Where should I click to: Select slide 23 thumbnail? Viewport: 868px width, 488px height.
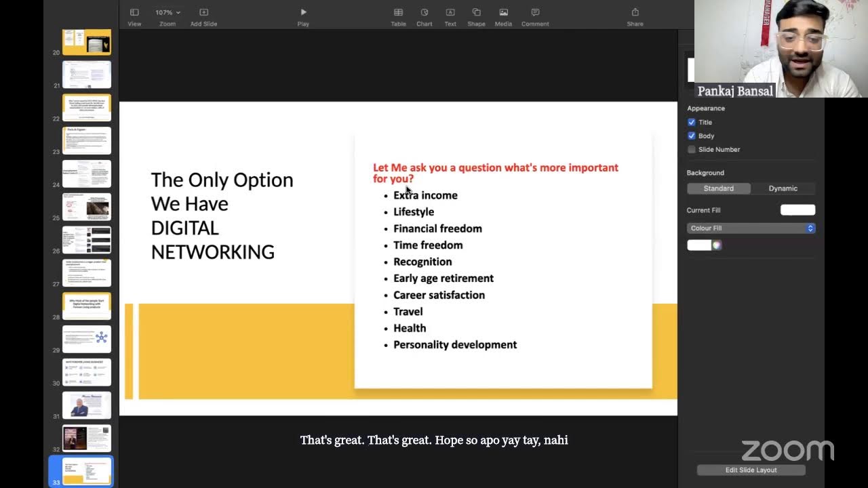pos(87,141)
